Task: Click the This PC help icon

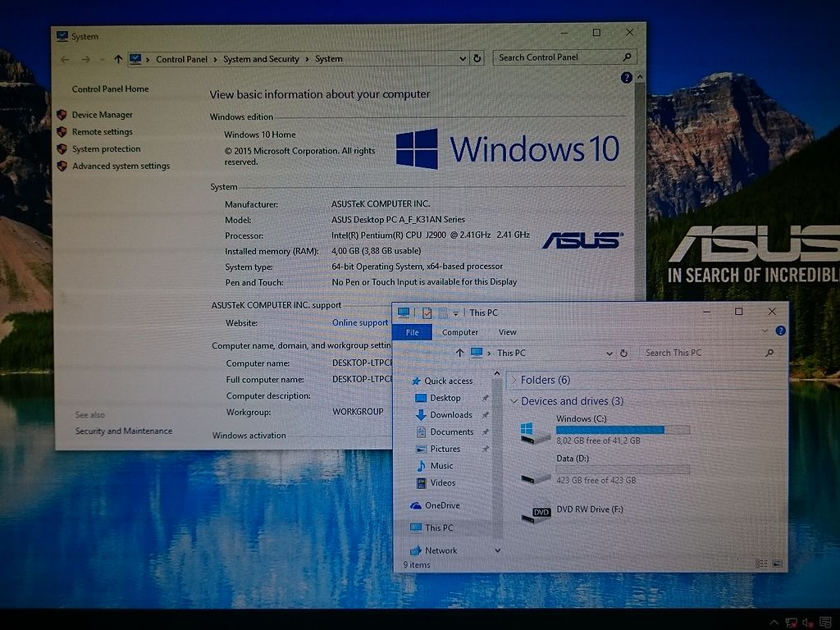Action: point(781,331)
